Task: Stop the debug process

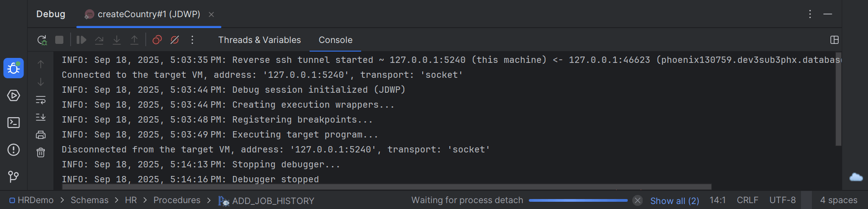Action: [x=59, y=40]
